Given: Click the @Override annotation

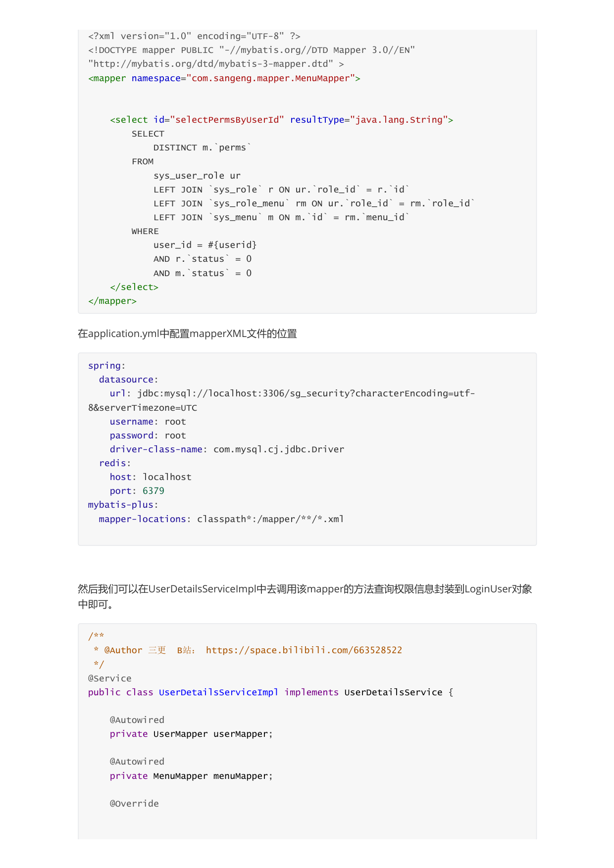Looking at the screenshot, I should 134,804.
